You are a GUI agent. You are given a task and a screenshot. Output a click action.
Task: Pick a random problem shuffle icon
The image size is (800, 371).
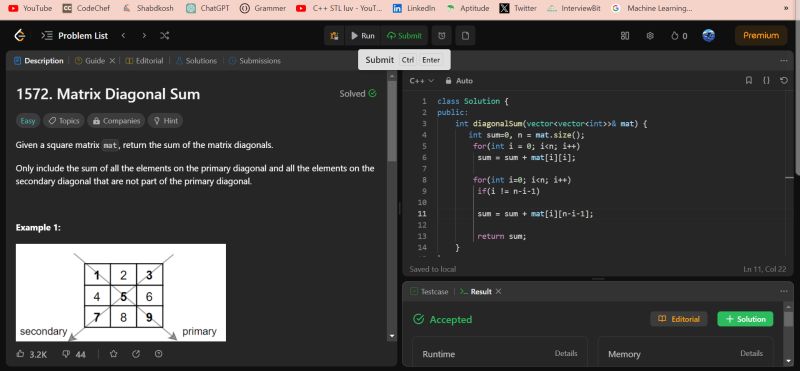164,35
